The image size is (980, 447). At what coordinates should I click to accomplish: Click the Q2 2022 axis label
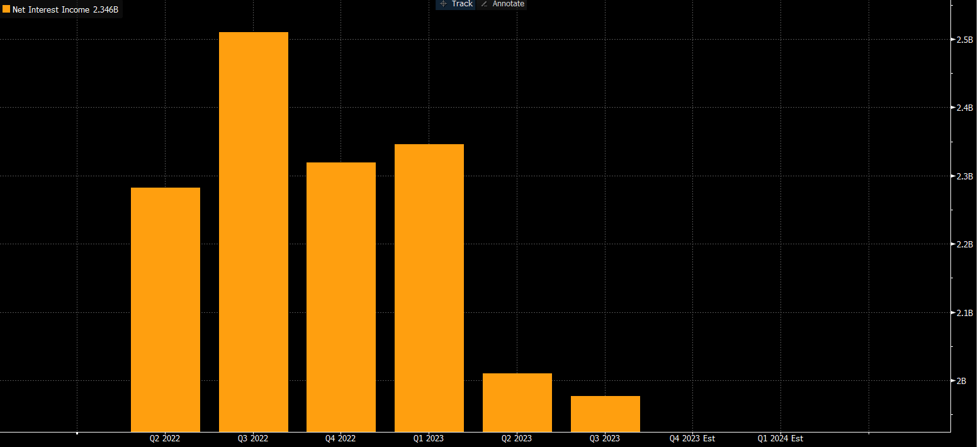[165, 438]
